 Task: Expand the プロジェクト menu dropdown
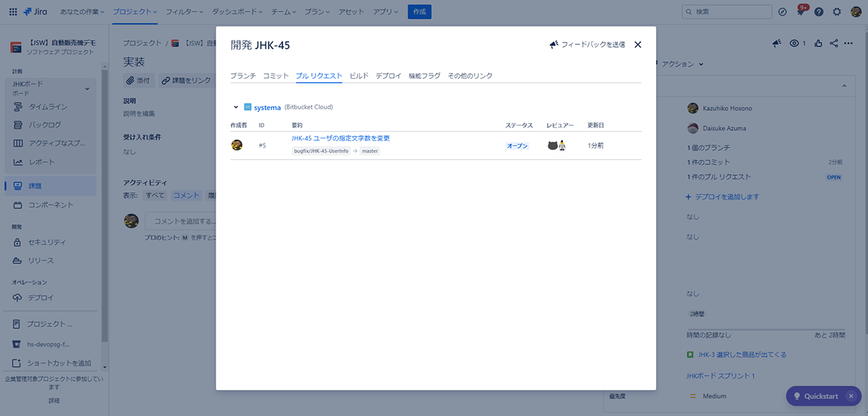(136, 12)
